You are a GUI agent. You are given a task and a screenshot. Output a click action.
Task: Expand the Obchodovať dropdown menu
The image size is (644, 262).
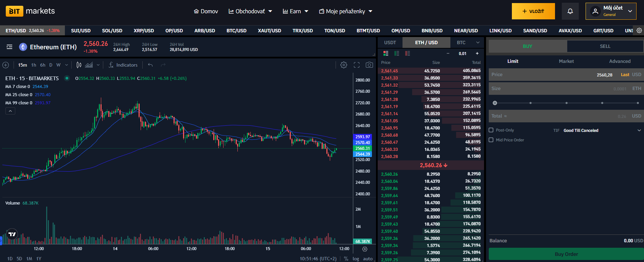click(x=250, y=11)
